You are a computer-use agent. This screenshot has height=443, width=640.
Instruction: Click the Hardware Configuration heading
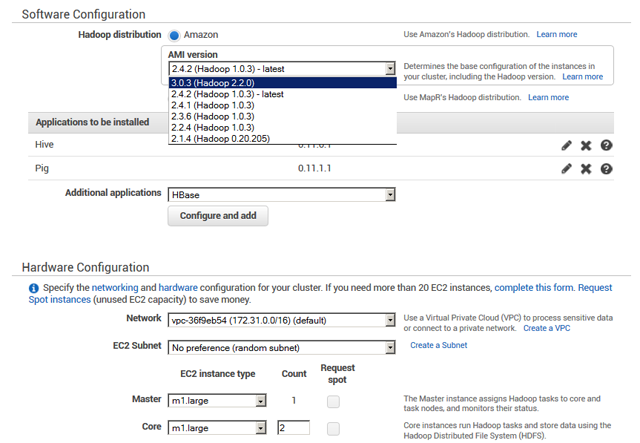[x=85, y=267]
